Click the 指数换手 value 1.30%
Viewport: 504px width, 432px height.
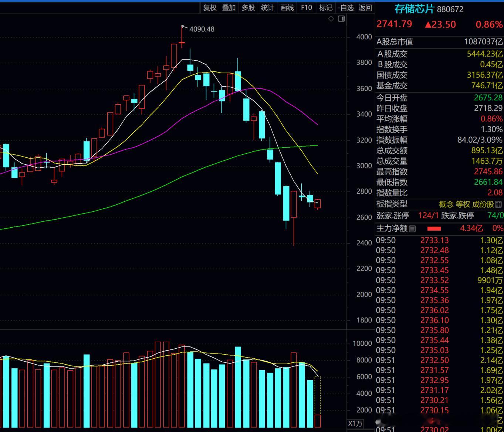coord(492,129)
